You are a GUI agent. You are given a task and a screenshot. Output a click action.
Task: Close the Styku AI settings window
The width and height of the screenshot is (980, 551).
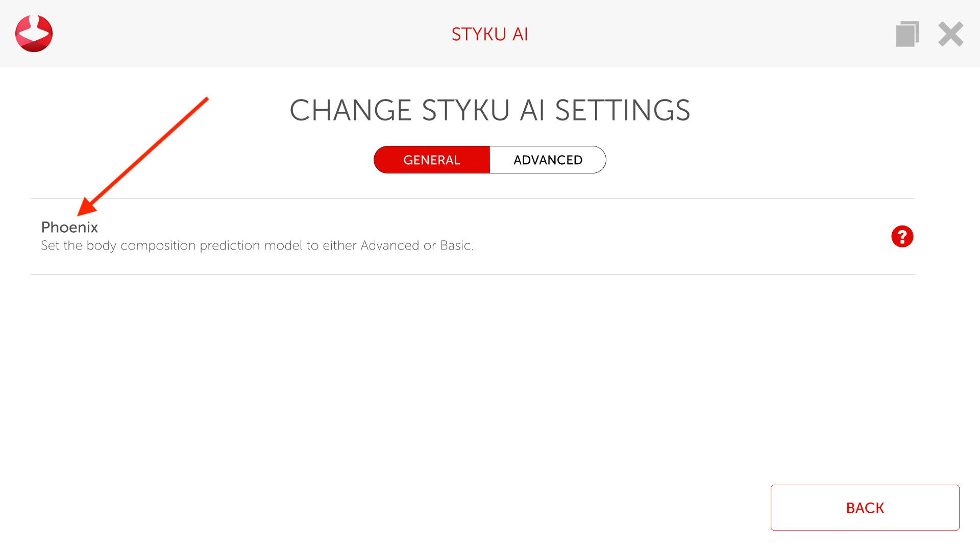coord(950,34)
